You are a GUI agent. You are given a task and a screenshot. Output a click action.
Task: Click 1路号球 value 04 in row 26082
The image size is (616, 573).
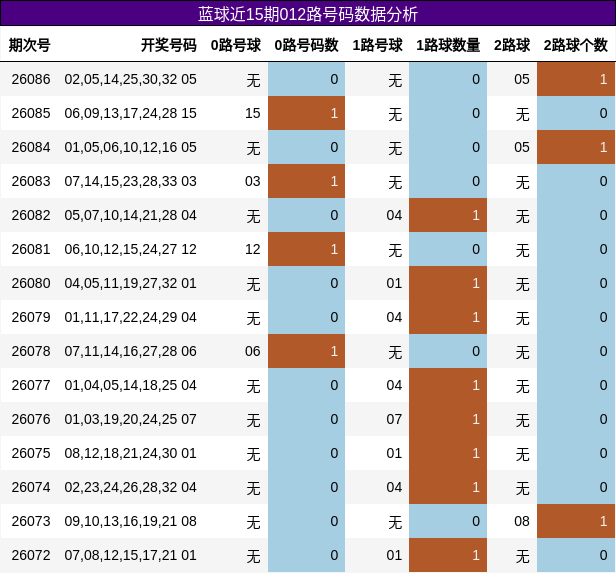tap(394, 215)
